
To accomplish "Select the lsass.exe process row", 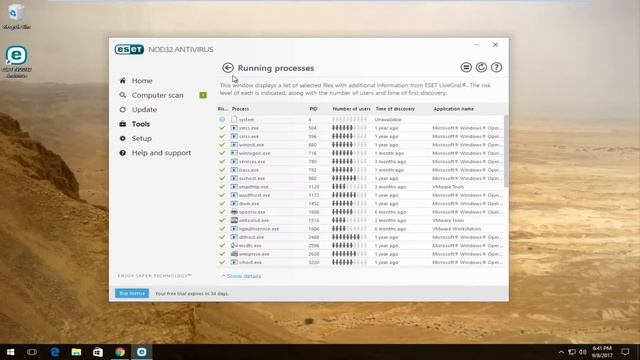I will click(360, 170).
